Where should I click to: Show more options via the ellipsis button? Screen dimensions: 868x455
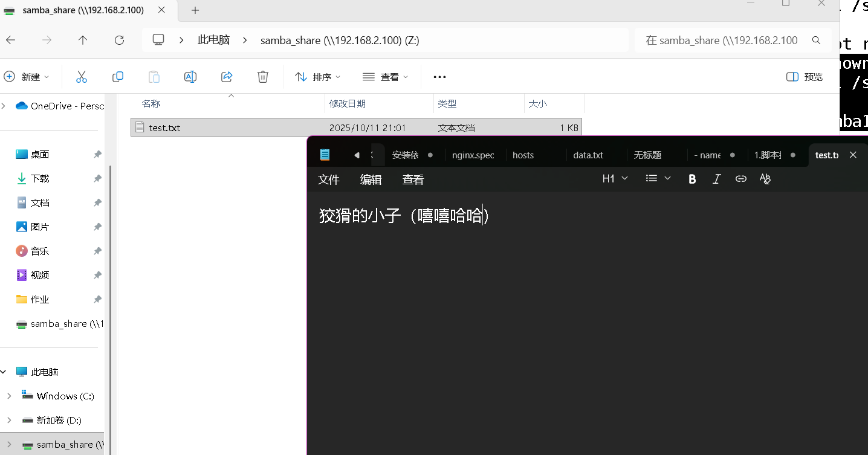pos(439,77)
